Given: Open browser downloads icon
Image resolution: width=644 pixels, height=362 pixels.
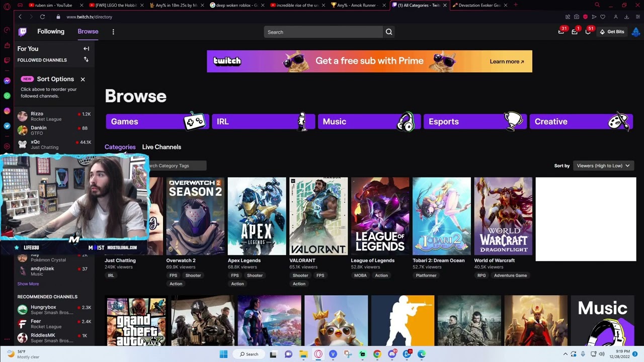Looking at the screenshot, I should (626, 17).
